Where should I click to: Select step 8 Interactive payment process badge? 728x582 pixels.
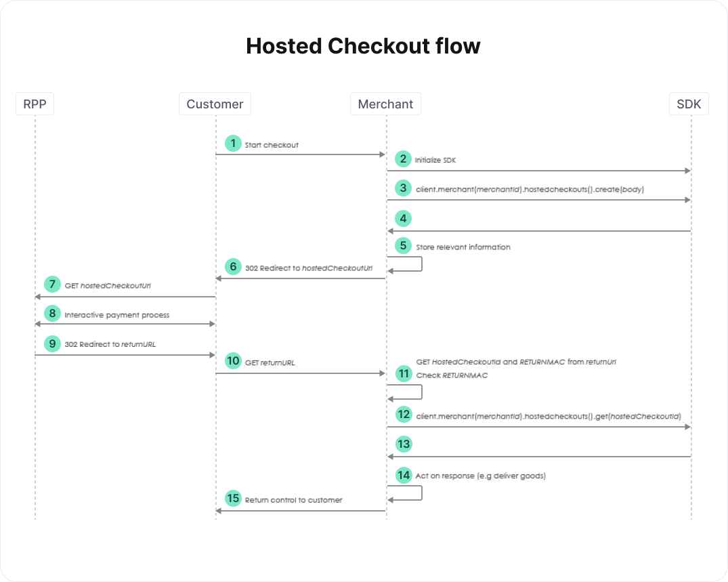click(x=52, y=314)
